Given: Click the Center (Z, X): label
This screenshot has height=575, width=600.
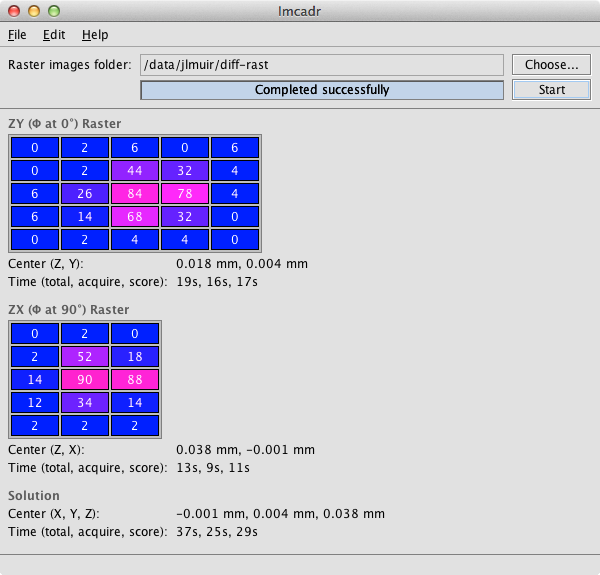Looking at the screenshot, I should pyautogui.click(x=46, y=450).
